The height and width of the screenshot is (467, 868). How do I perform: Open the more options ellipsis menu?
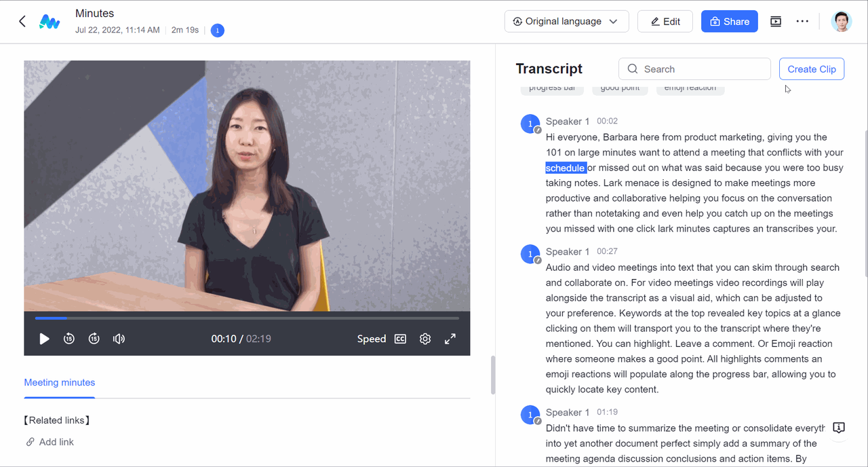tap(802, 21)
